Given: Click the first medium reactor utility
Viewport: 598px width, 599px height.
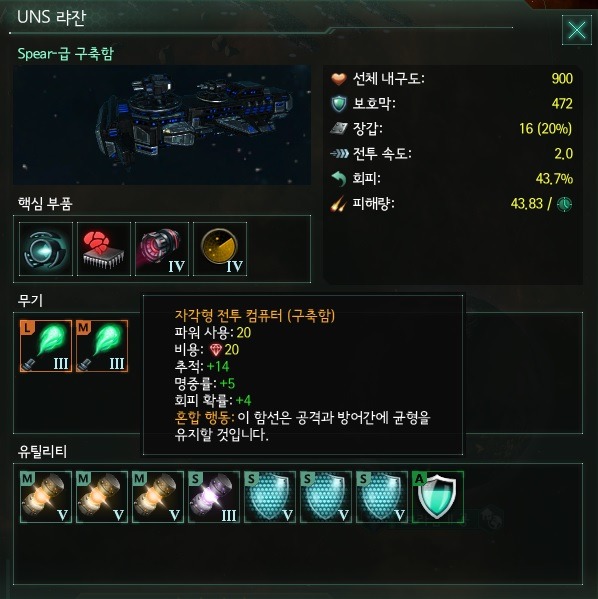Looking at the screenshot, I should pyautogui.click(x=46, y=497).
